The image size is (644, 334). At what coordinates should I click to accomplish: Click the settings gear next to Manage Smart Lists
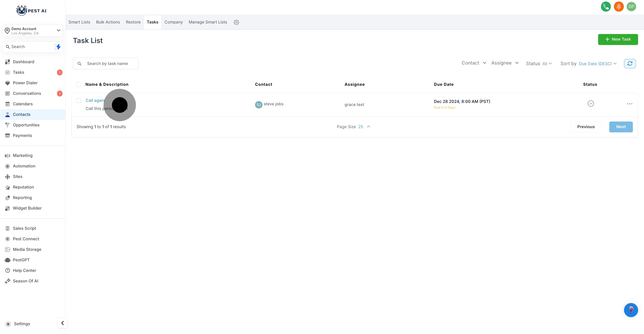(236, 22)
